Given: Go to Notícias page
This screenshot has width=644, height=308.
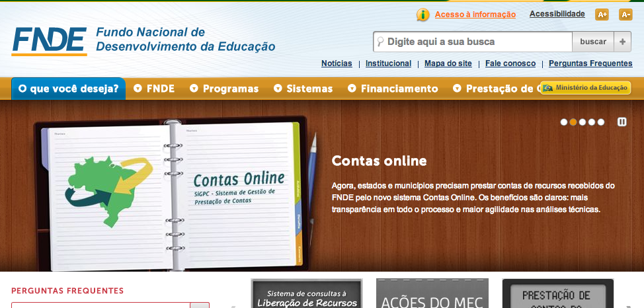Looking at the screenshot, I should [x=337, y=63].
